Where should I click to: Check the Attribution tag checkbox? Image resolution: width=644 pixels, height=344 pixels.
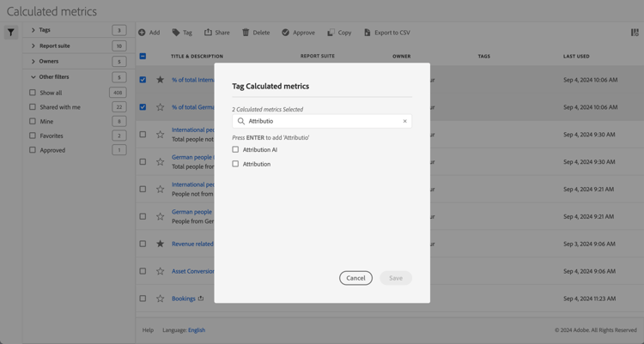click(x=235, y=164)
